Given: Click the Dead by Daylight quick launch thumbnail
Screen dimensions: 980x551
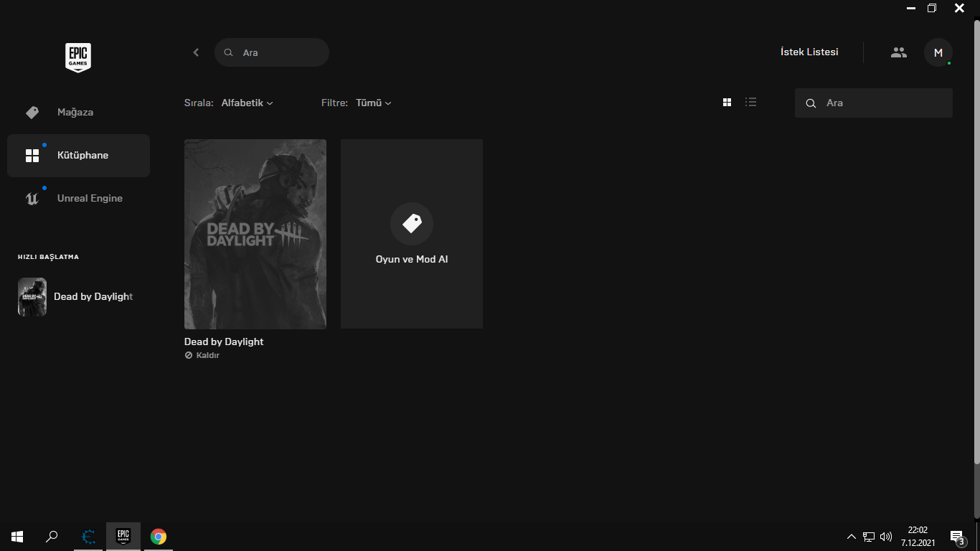Looking at the screenshot, I should click(32, 297).
